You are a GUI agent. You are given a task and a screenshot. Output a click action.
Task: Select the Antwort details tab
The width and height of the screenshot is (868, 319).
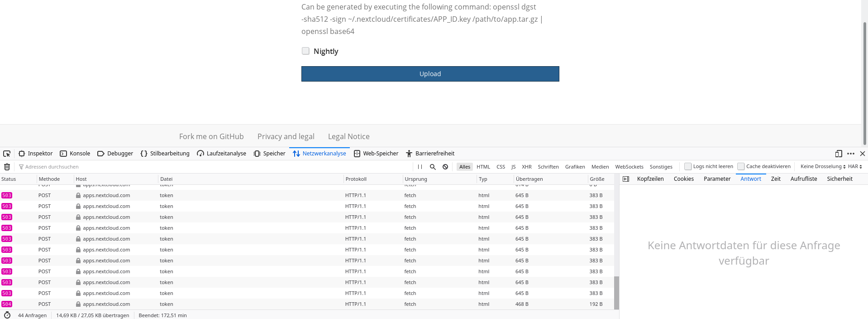[751, 179]
